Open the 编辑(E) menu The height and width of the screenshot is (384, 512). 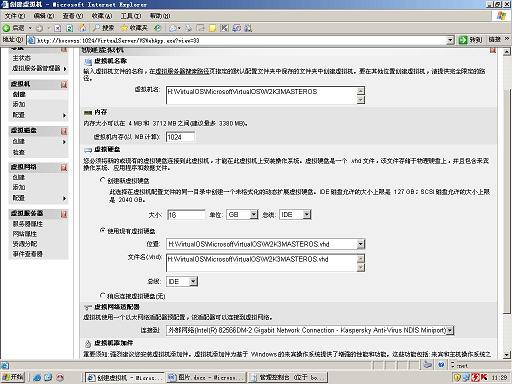tap(44, 16)
